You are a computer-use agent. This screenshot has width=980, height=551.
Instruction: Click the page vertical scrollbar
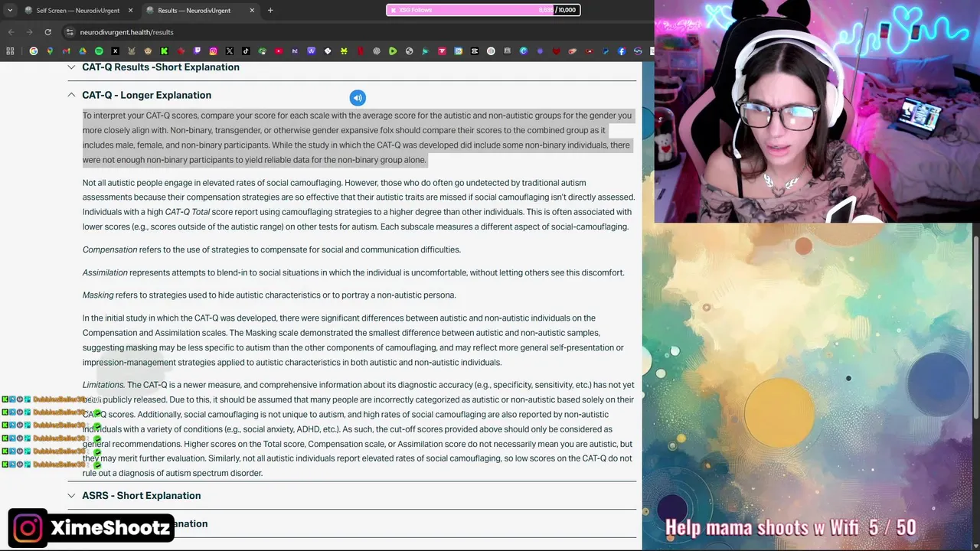tap(975, 328)
